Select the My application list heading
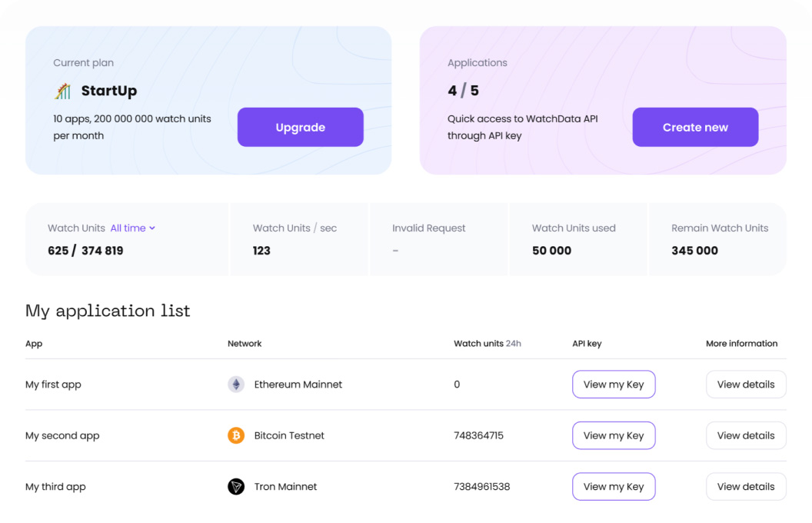Screen dimensions: 812x523 pos(107,311)
